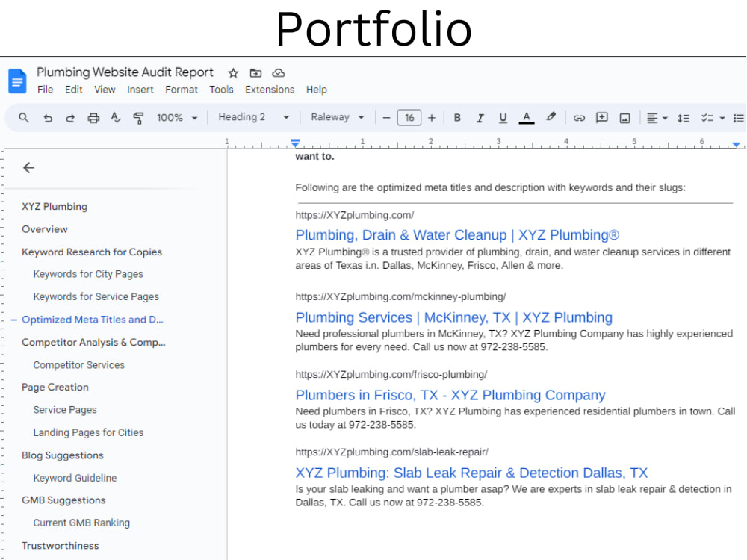Click the add comment icon

pos(601,118)
